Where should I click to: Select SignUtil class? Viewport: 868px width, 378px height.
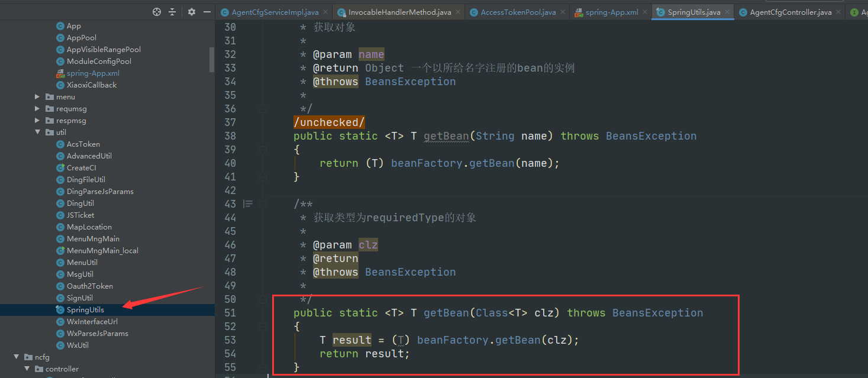(80, 298)
